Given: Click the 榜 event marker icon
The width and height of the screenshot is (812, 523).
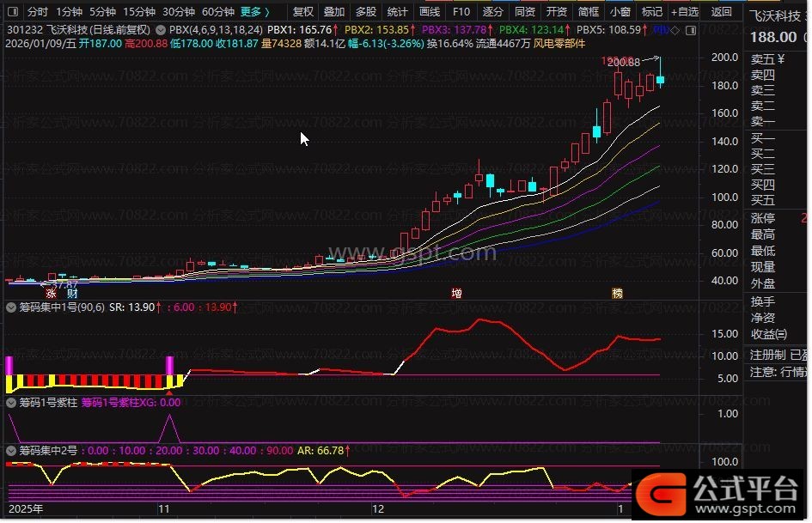Looking at the screenshot, I should coord(617,293).
